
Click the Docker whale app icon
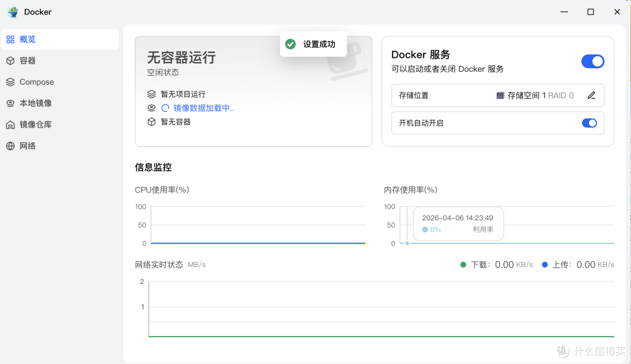(x=12, y=12)
